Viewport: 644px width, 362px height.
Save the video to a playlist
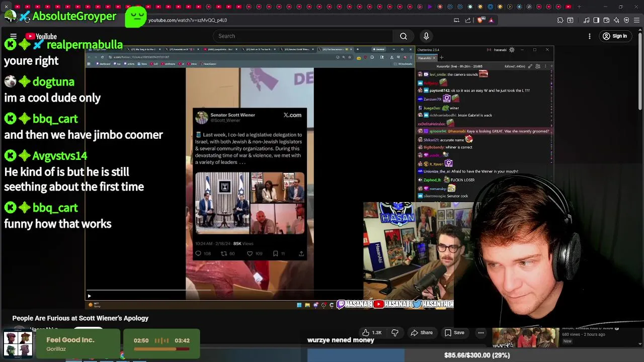tap(454, 332)
